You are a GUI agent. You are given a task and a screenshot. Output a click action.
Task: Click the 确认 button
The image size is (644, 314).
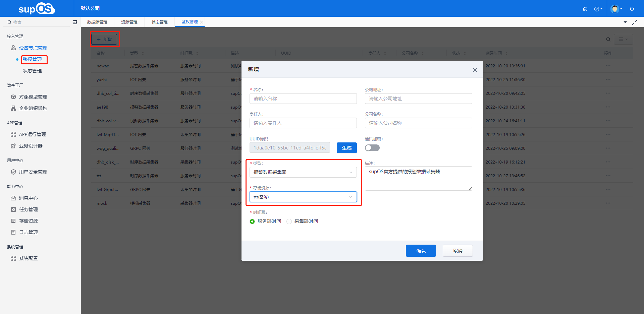pyautogui.click(x=421, y=251)
